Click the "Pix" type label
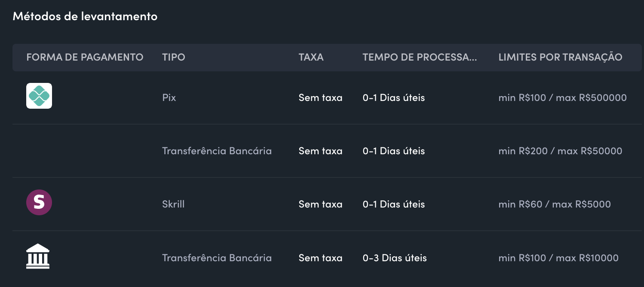Screen dimensions: 644x287 (x=169, y=98)
